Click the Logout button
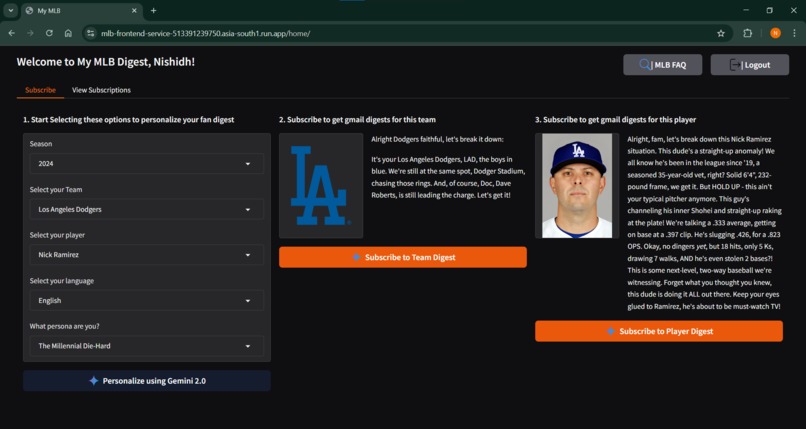Viewport: 806px width, 429px height. click(x=750, y=65)
